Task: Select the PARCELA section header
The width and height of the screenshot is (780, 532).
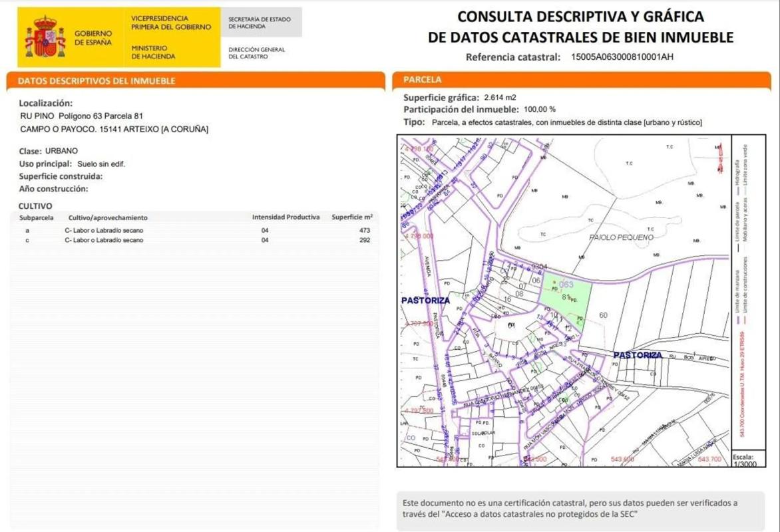Action: coord(423,80)
